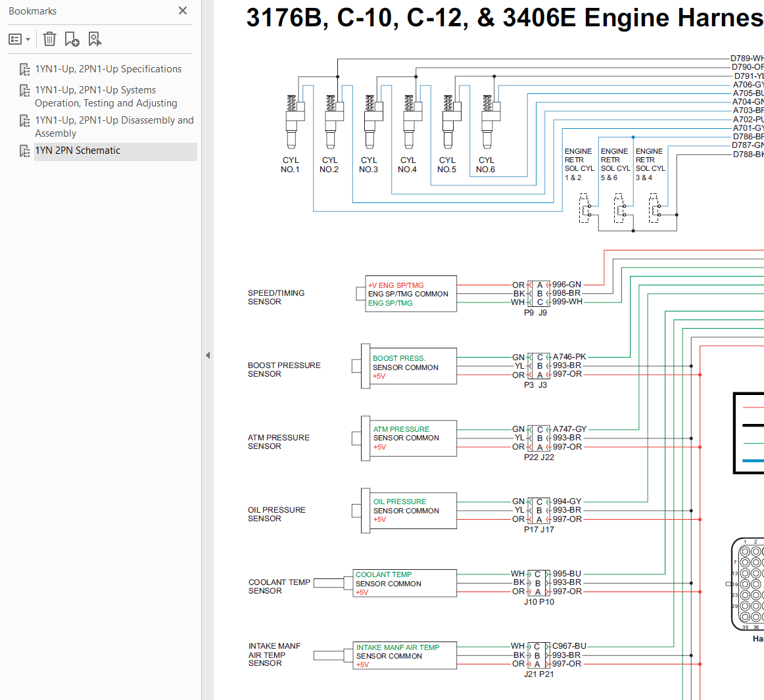Viewport: 764px width, 700px height.
Task: Click the ENGINE RETR SOL CYL 1 & 2 label
Action: pos(579,164)
